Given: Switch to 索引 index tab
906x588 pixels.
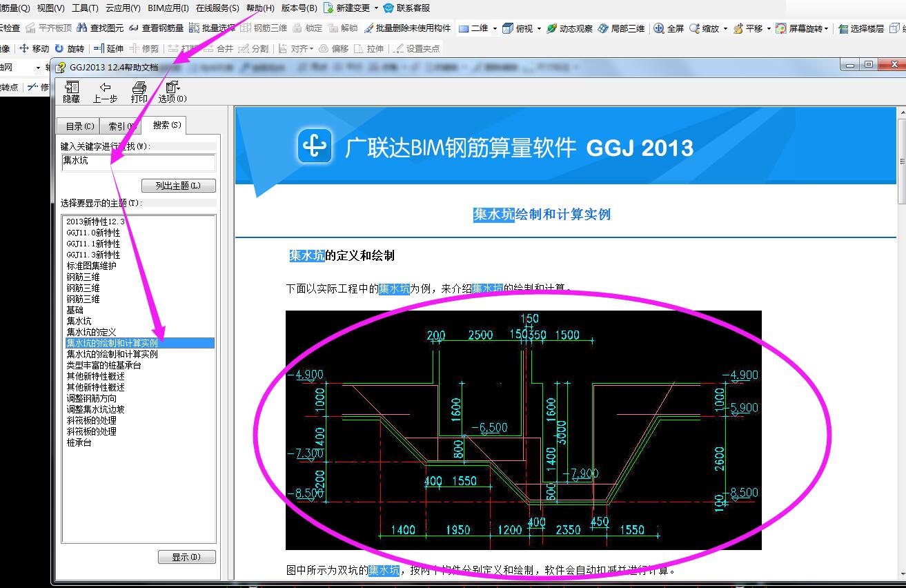Looking at the screenshot, I should [x=121, y=126].
